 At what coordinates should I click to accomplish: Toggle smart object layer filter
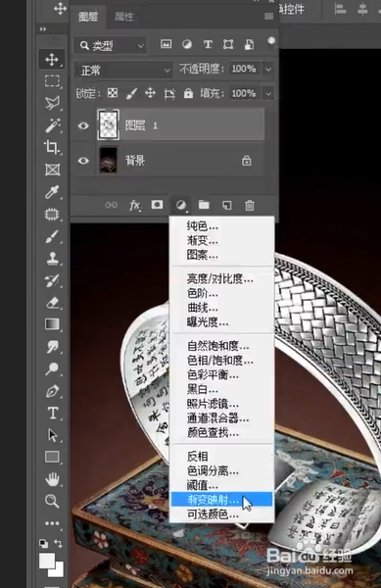pos(249,45)
